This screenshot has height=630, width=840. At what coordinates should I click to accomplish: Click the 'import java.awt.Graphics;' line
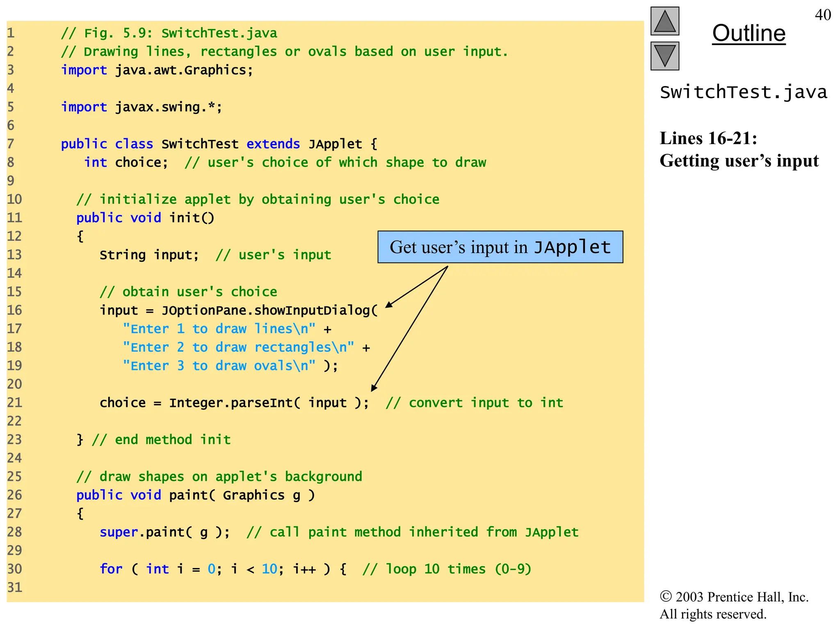tap(157, 70)
